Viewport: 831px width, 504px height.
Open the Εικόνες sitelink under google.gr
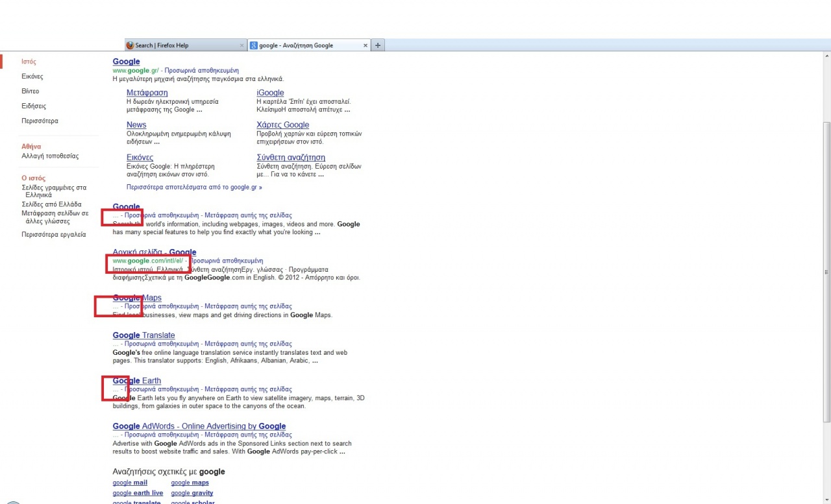140,157
